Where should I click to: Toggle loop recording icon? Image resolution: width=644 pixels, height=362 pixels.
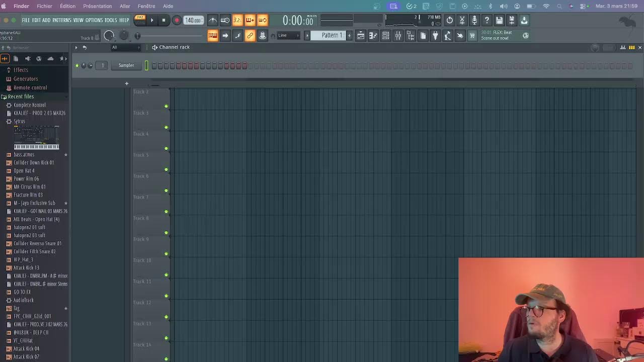tap(262, 20)
